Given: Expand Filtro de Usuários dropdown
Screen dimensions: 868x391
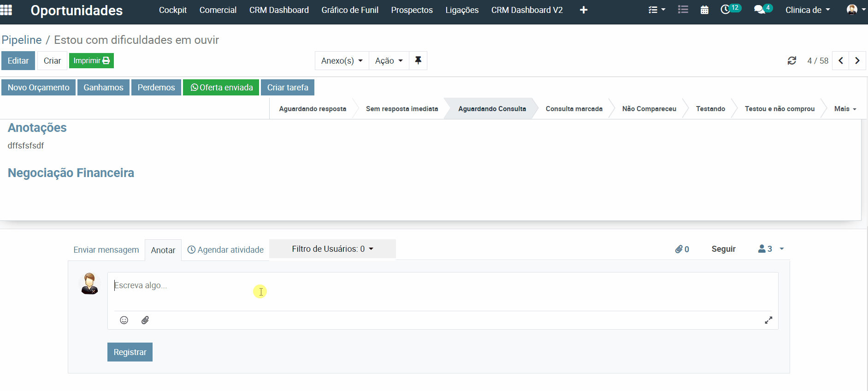Looking at the screenshot, I should (332, 249).
